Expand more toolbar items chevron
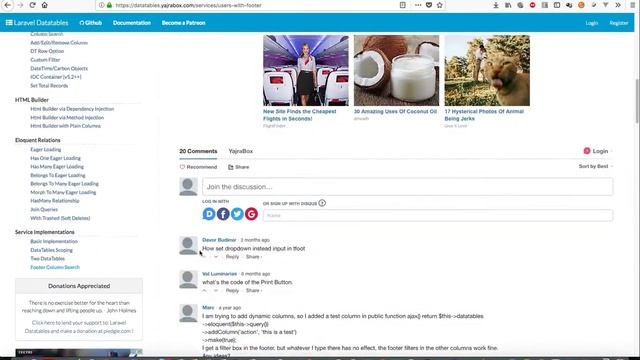Screen dimensions: 640x360 pos(618,5)
